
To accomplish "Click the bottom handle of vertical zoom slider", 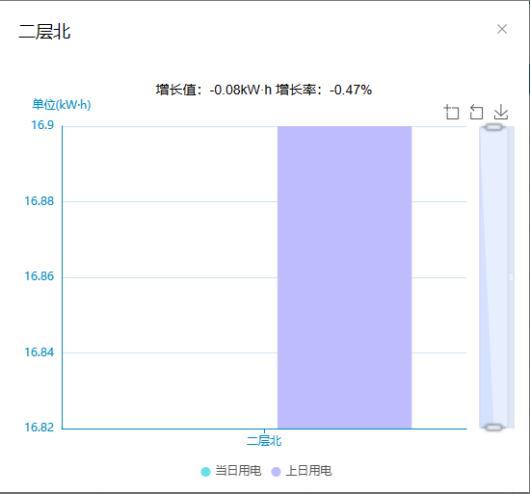I will [493, 427].
